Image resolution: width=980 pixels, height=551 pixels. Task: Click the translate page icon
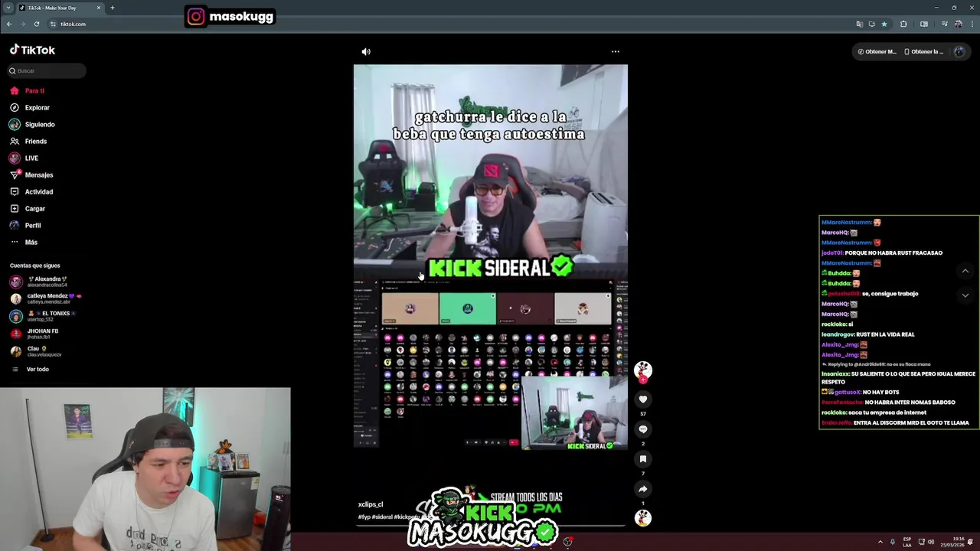coord(860,24)
